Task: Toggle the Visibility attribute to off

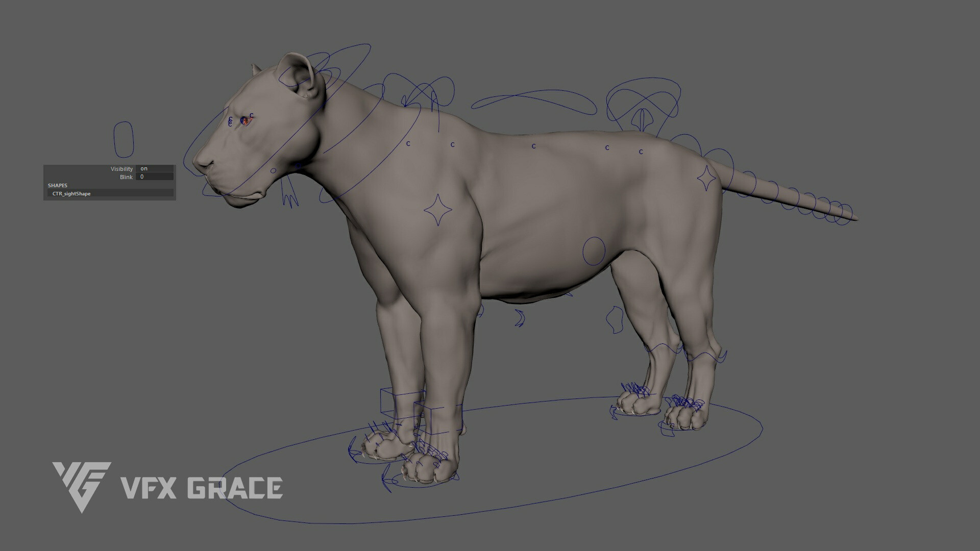Action: pyautogui.click(x=144, y=168)
